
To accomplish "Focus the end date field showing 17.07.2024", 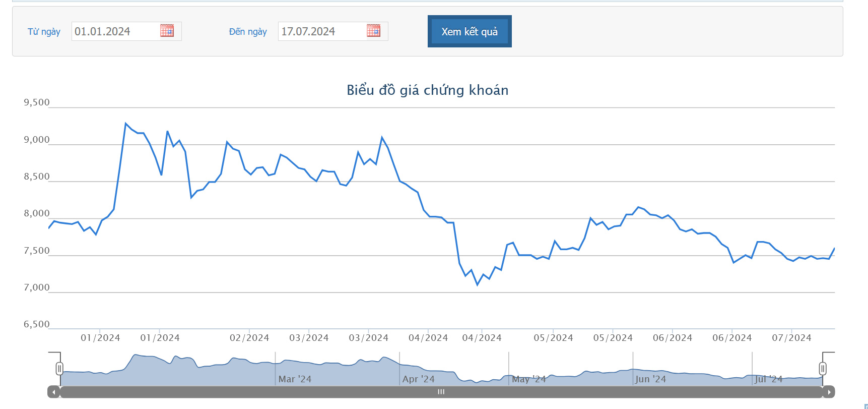I will click(x=321, y=31).
